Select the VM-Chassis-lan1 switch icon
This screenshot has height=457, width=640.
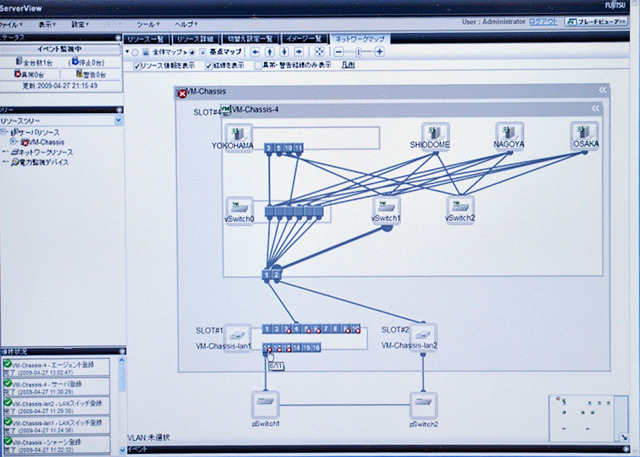tap(237, 336)
